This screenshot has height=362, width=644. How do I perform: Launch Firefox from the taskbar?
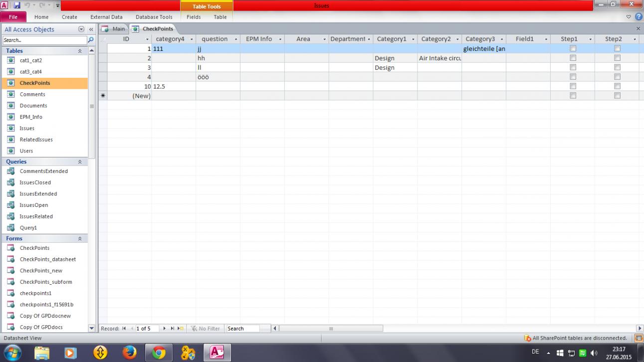[130, 353]
